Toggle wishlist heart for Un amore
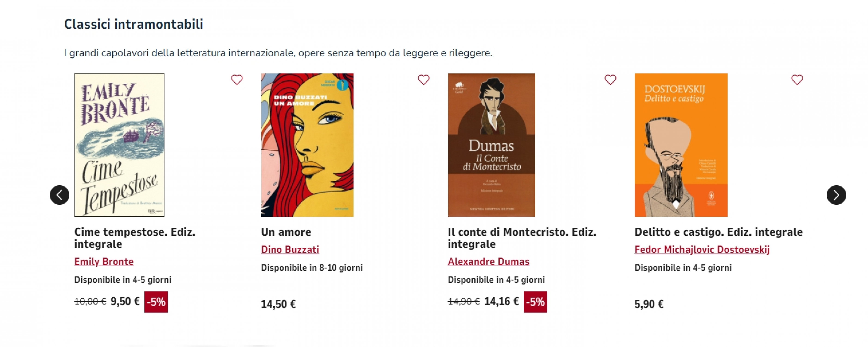The height and width of the screenshot is (347, 868). pos(424,80)
